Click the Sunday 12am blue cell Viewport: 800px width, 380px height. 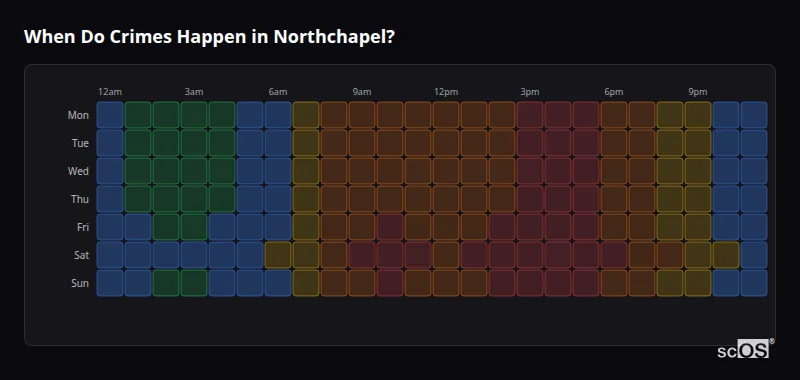pyautogui.click(x=110, y=283)
